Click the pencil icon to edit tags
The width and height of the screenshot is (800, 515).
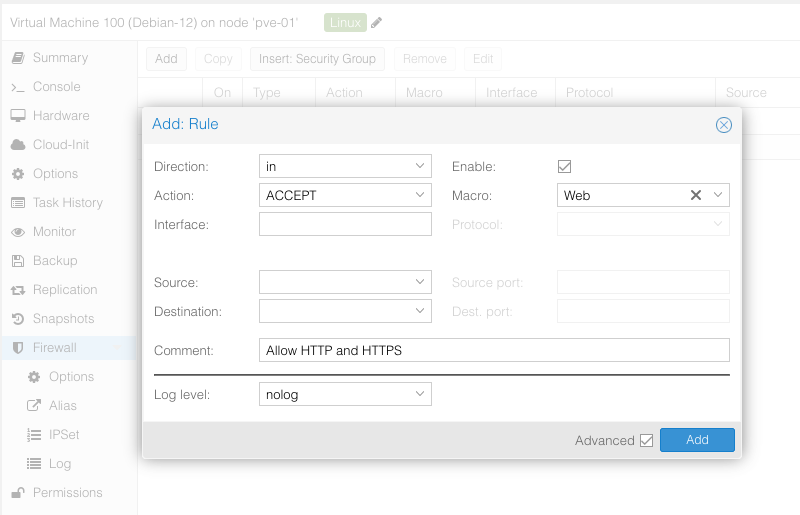point(376,22)
